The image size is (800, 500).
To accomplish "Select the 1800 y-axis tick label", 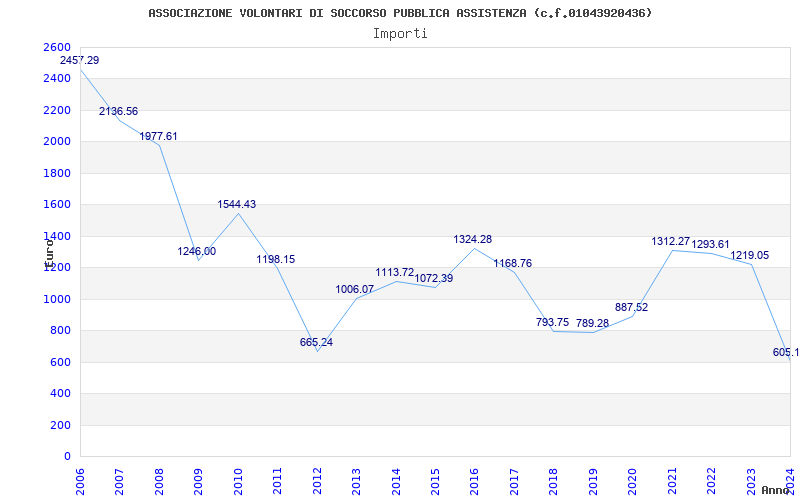I will click(x=57, y=173).
